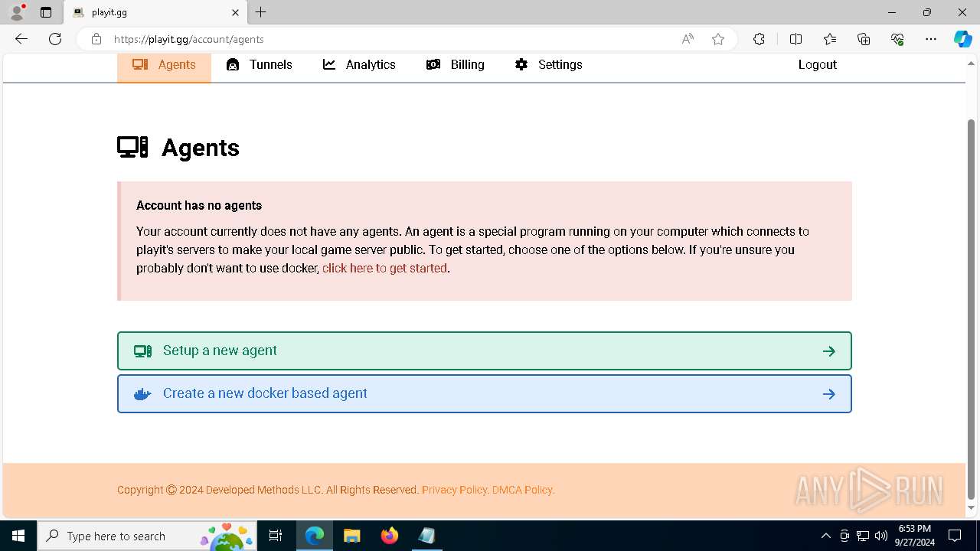980x551 pixels.
Task: Add this page to favorites star
Action: (x=718, y=39)
